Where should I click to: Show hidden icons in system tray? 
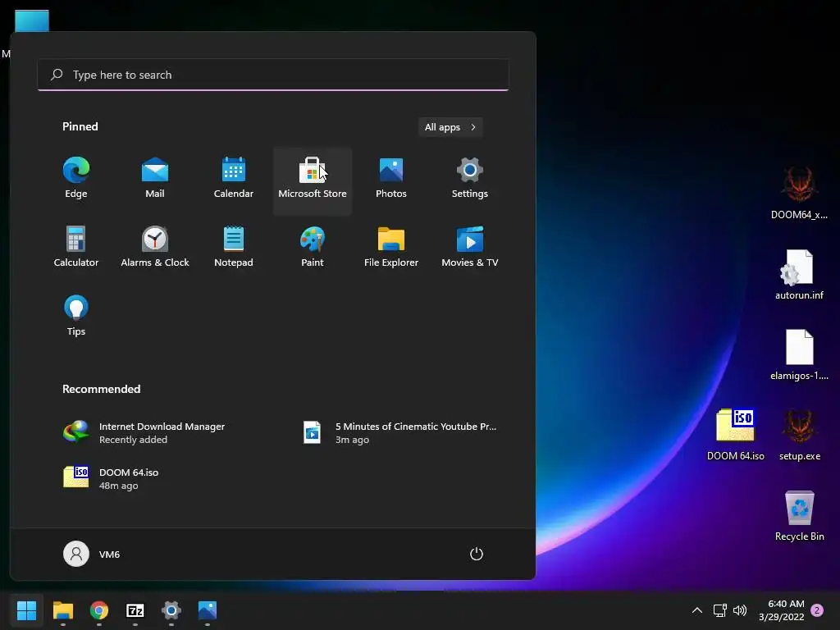697,610
